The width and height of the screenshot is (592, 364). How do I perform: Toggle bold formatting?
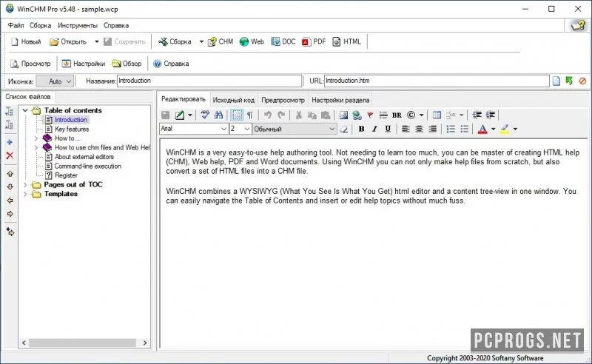[361, 129]
